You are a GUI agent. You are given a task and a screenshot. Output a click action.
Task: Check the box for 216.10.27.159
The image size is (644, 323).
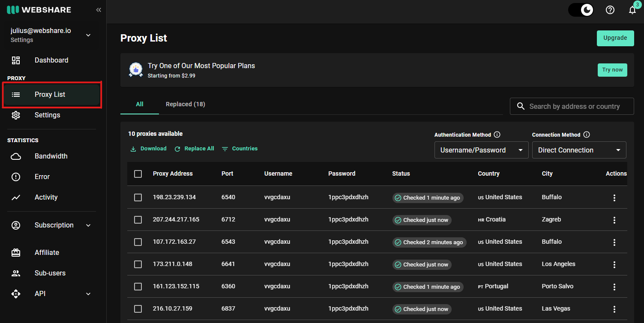pyautogui.click(x=138, y=309)
